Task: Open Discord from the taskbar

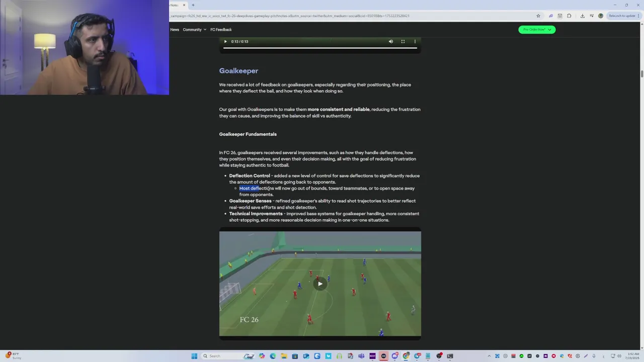Action: tap(395, 356)
